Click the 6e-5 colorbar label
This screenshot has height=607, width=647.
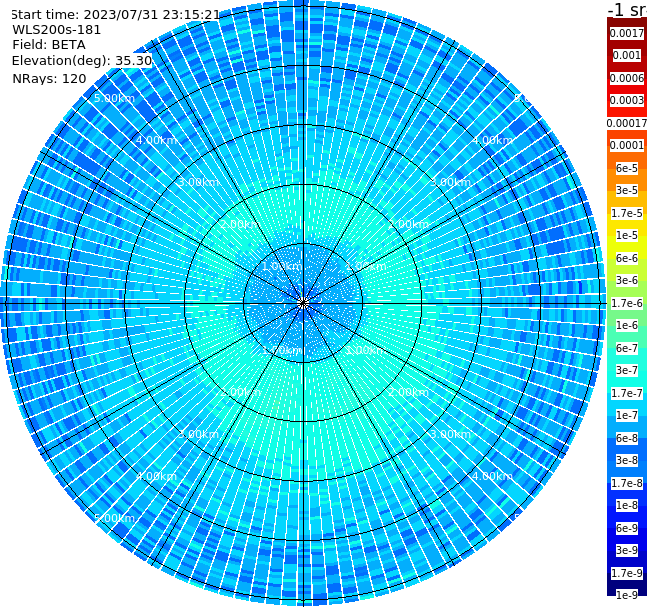[x=627, y=168]
